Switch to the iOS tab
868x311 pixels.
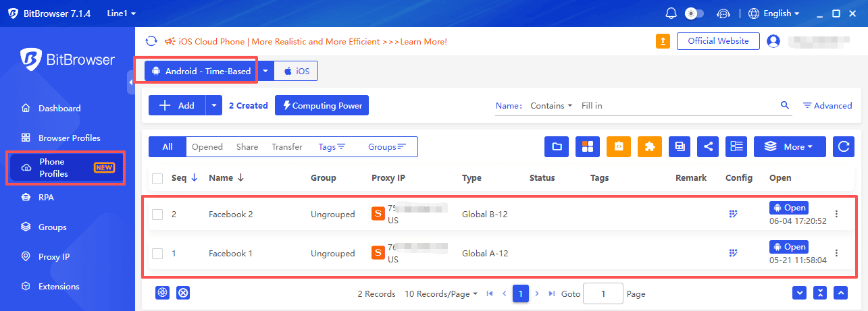click(x=296, y=71)
